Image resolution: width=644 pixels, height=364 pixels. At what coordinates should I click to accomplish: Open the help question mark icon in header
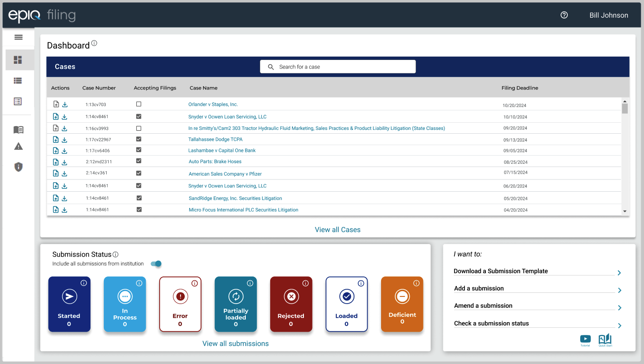click(564, 15)
